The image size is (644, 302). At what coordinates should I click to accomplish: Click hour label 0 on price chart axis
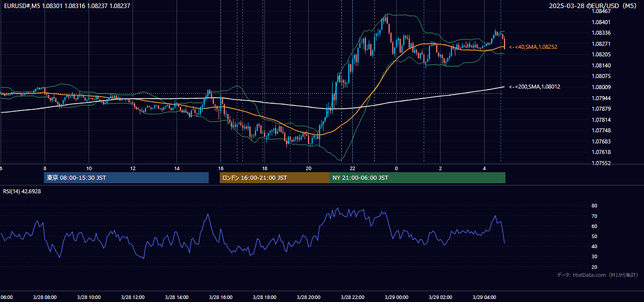coord(397,168)
